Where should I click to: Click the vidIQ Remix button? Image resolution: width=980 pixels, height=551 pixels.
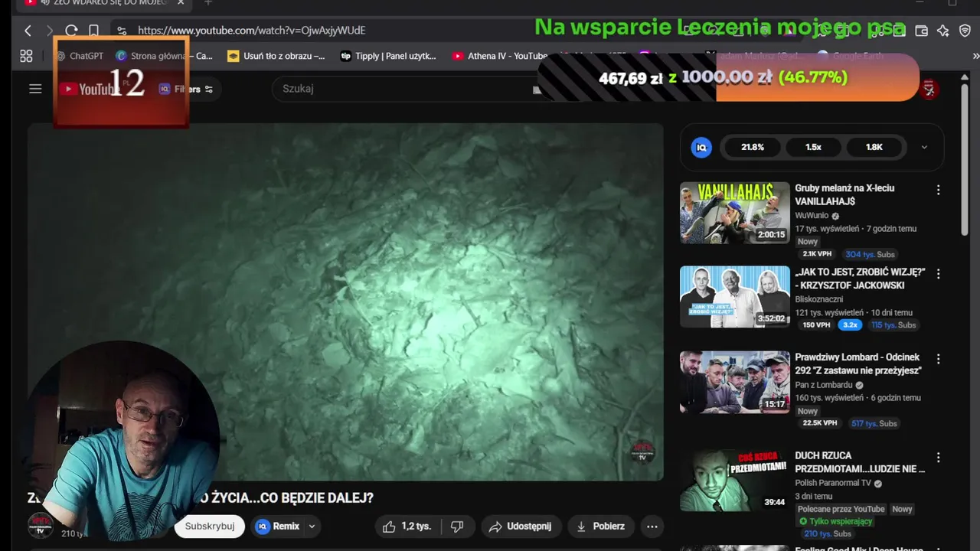[x=278, y=527]
